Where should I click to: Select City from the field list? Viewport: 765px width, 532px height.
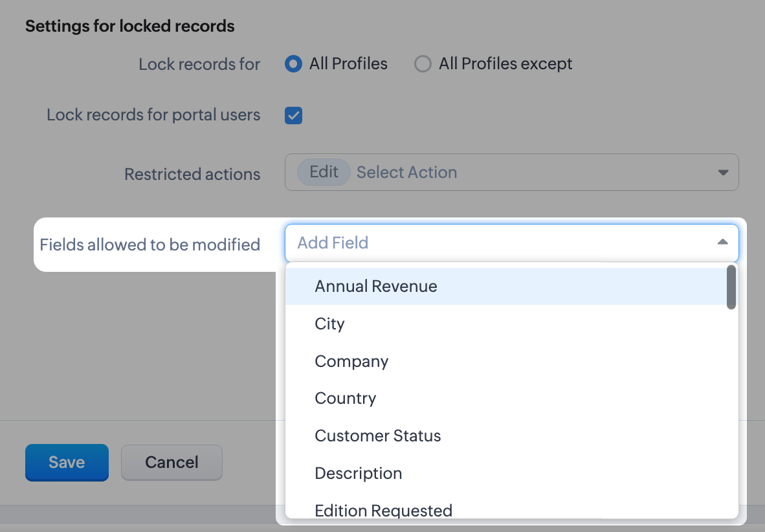point(329,324)
